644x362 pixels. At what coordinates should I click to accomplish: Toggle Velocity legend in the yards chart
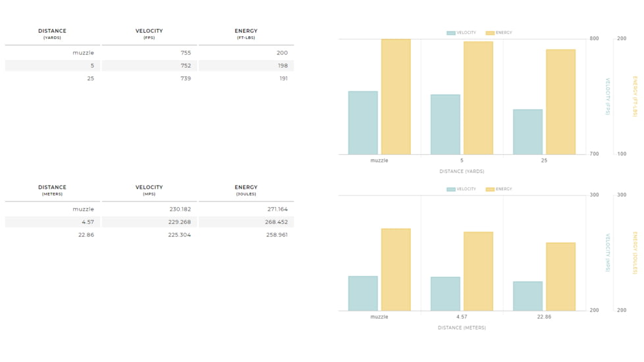[x=461, y=33]
